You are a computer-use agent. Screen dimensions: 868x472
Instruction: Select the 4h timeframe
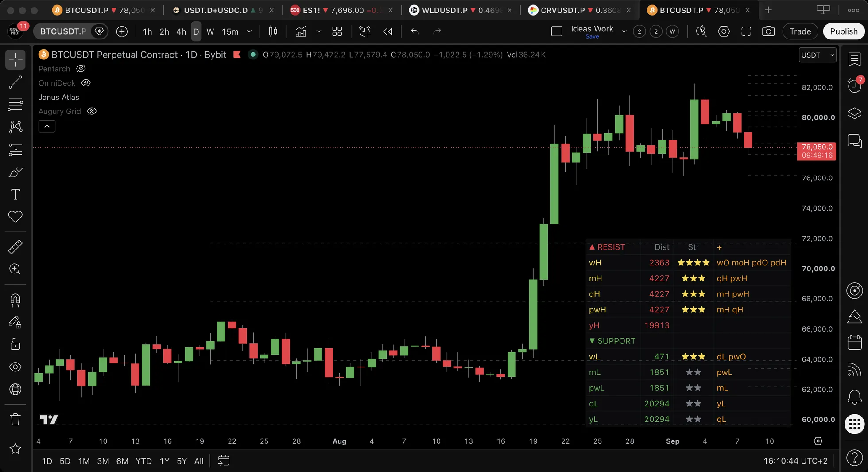point(181,31)
